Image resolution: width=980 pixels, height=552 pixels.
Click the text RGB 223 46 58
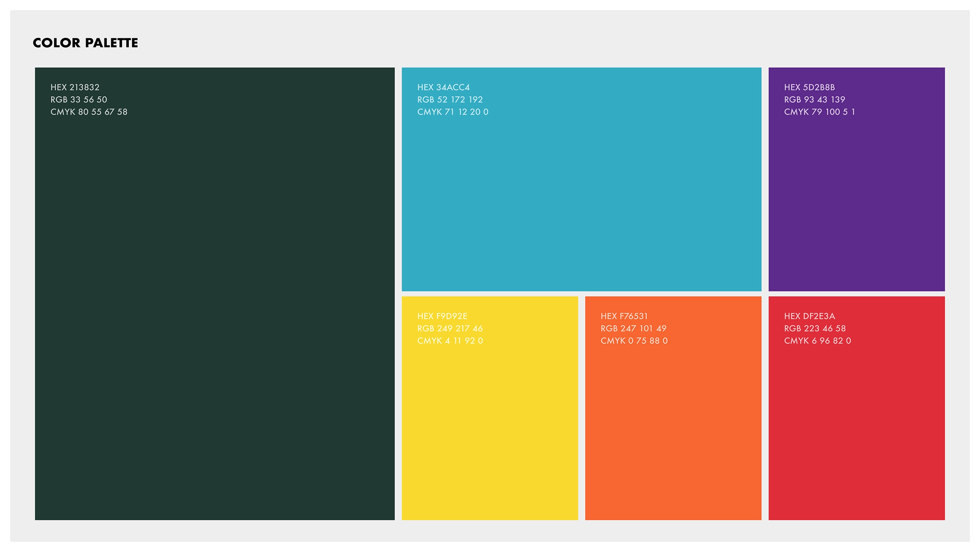pos(815,329)
